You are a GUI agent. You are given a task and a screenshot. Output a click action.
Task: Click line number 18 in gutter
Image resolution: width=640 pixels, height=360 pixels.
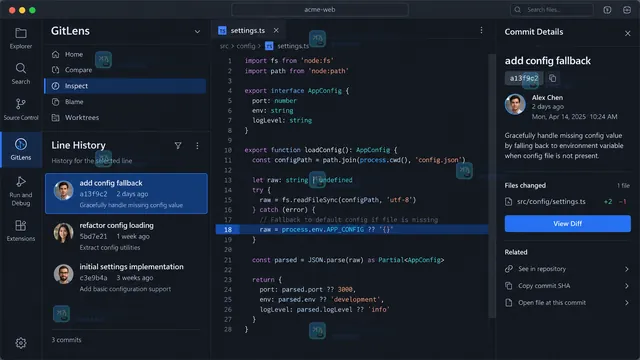point(228,229)
